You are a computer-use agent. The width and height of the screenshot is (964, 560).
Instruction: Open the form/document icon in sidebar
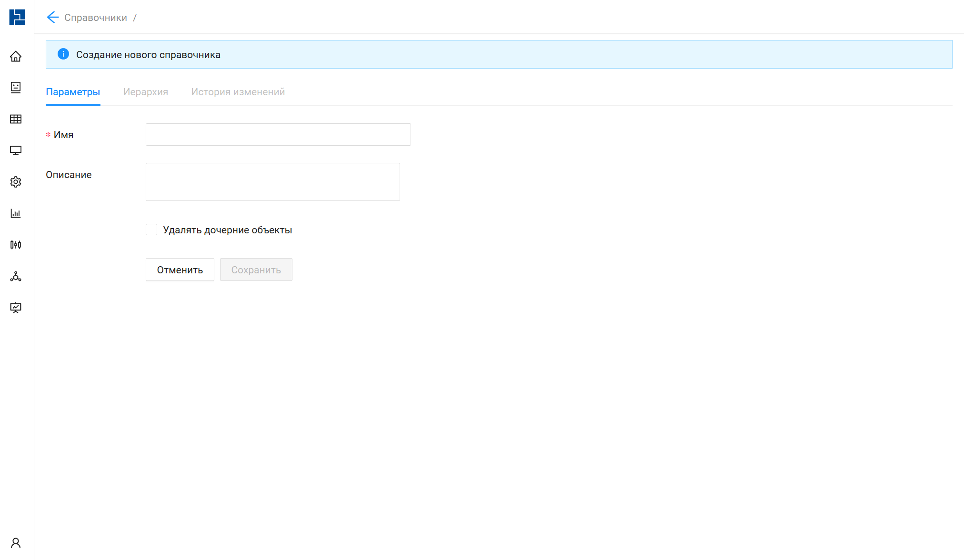[16, 88]
